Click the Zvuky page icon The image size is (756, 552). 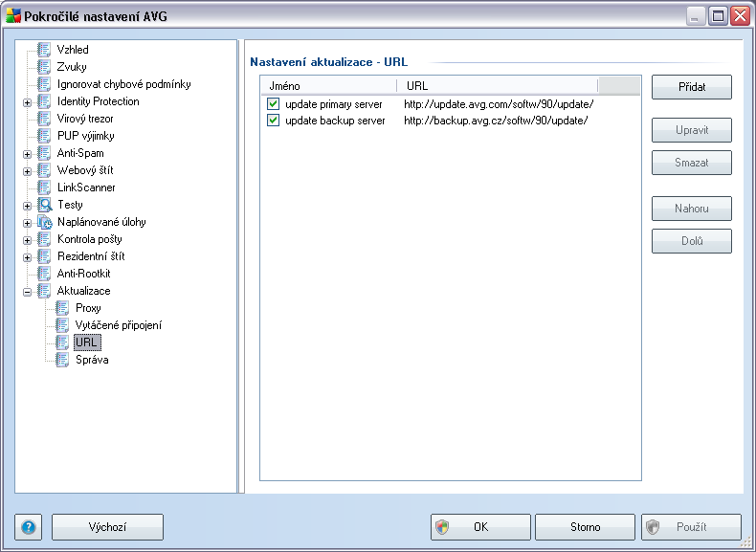pos(44,67)
